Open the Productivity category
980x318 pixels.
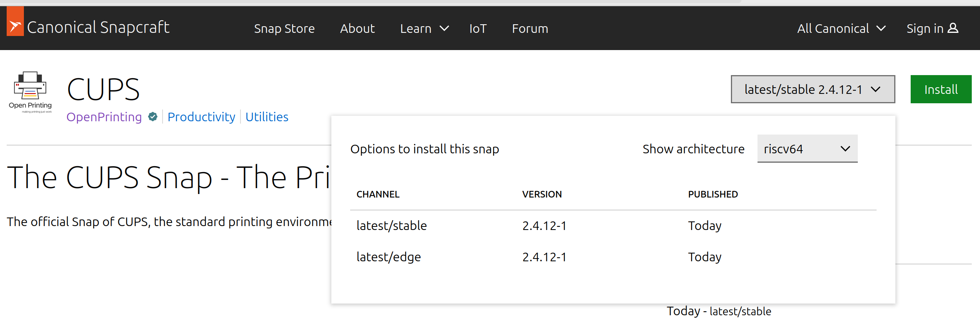click(201, 117)
